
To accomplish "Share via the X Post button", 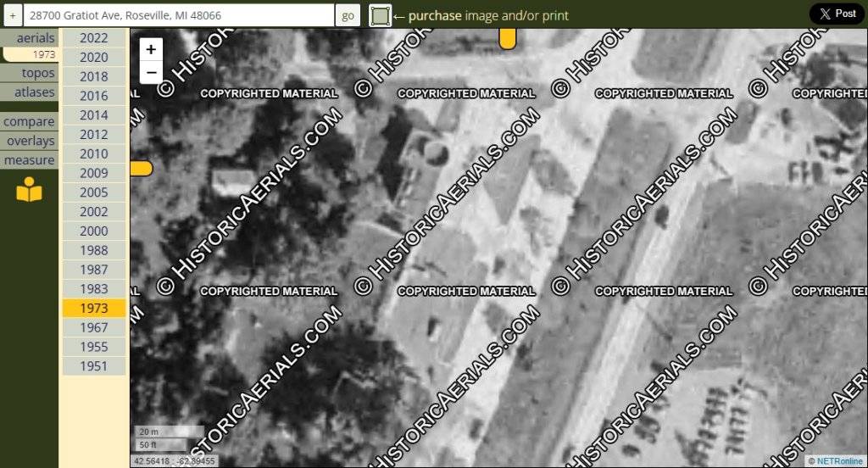I will [x=837, y=14].
